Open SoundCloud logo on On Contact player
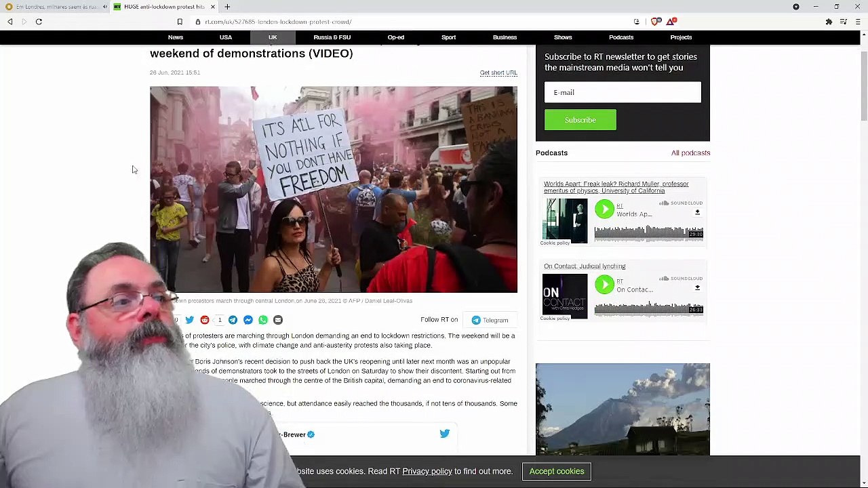The width and height of the screenshot is (868, 488). 681,278
